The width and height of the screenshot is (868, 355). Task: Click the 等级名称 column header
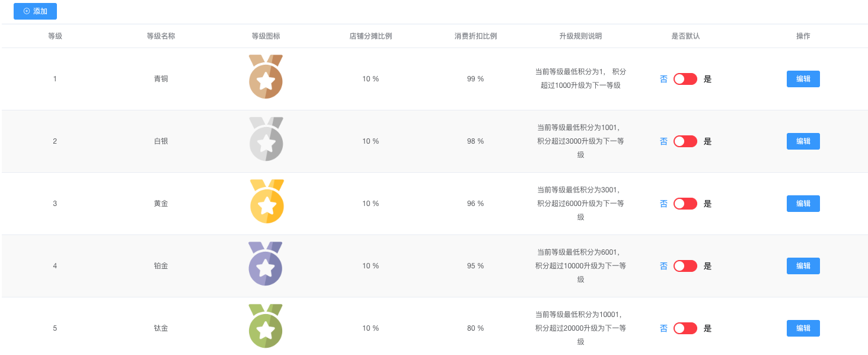(161, 36)
